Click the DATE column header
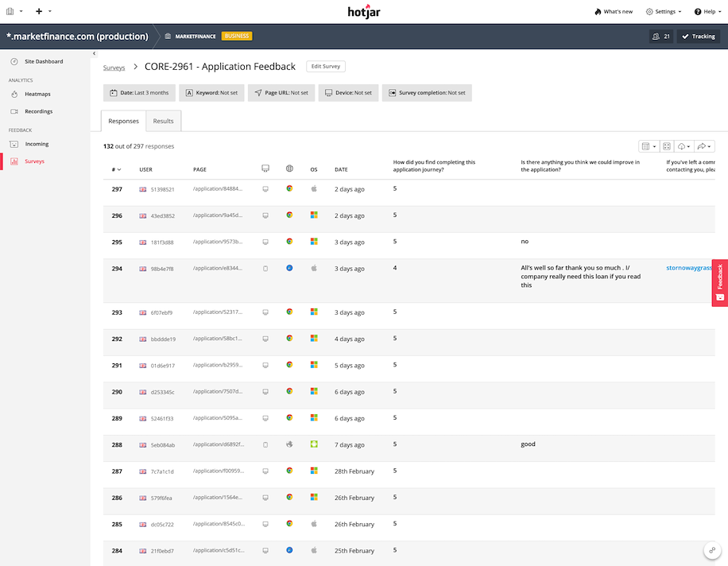 341,170
